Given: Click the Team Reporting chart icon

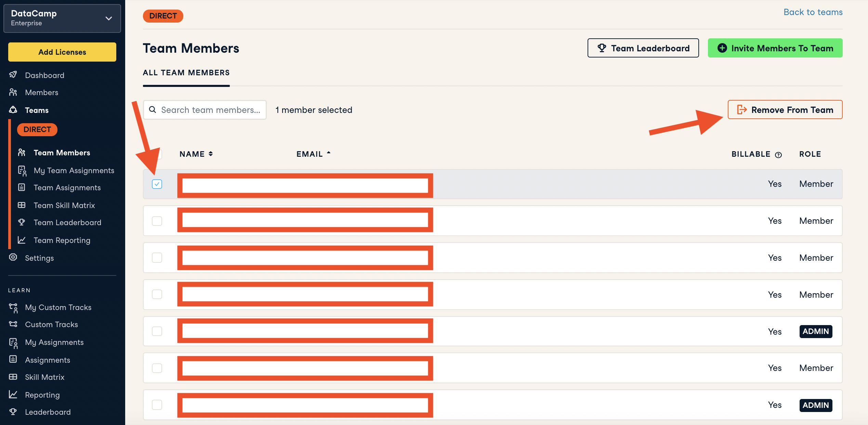Looking at the screenshot, I should (22, 240).
